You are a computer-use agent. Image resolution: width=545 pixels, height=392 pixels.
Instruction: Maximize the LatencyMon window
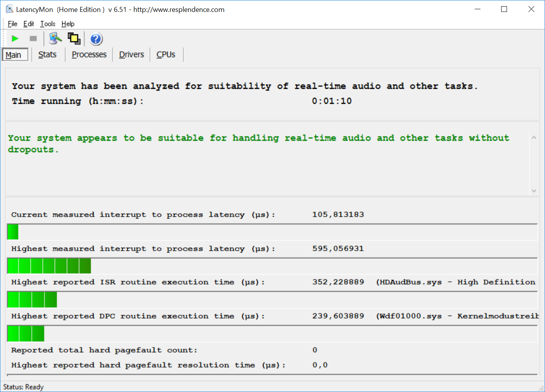click(504, 9)
